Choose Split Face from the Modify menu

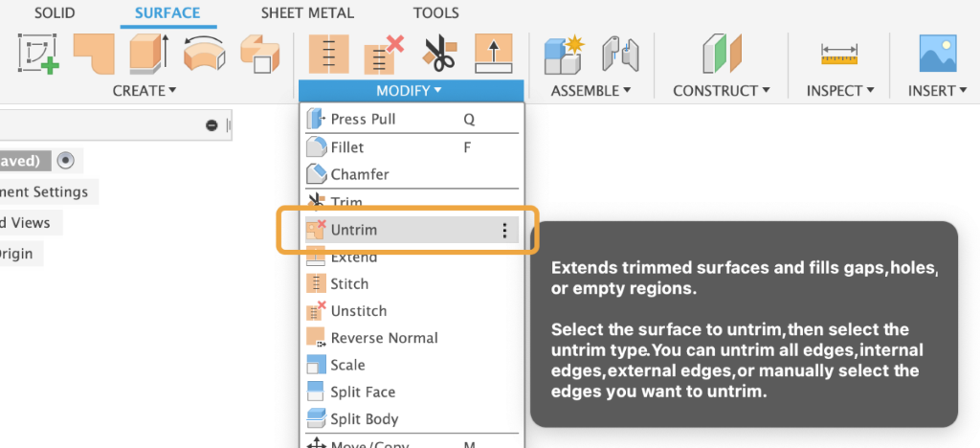(x=363, y=392)
